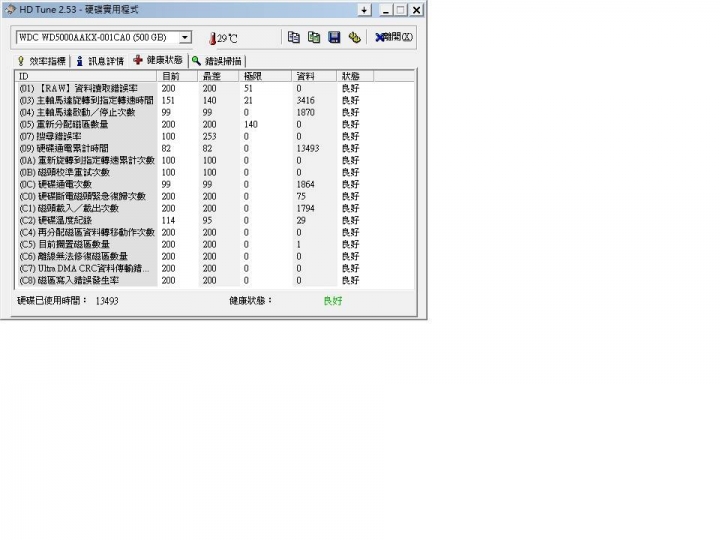720x540 pixels.
Task: Click the 資料 data column header
Action: (314, 76)
